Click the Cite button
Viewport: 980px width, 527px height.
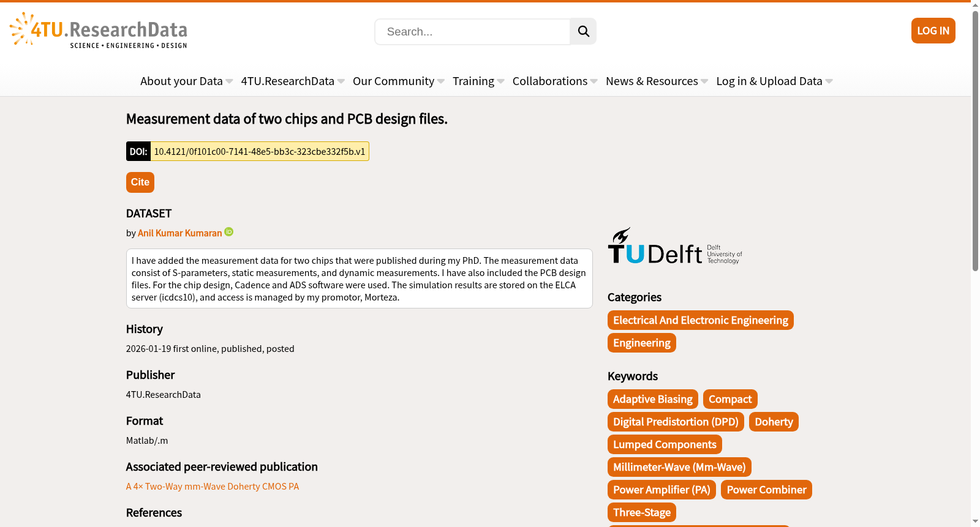click(x=140, y=182)
